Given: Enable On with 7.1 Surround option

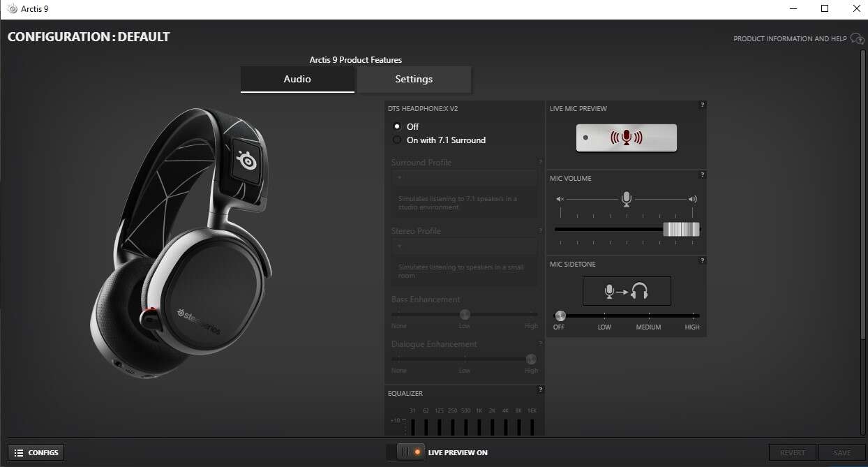Looking at the screenshot, I should [x=397, y=140].
